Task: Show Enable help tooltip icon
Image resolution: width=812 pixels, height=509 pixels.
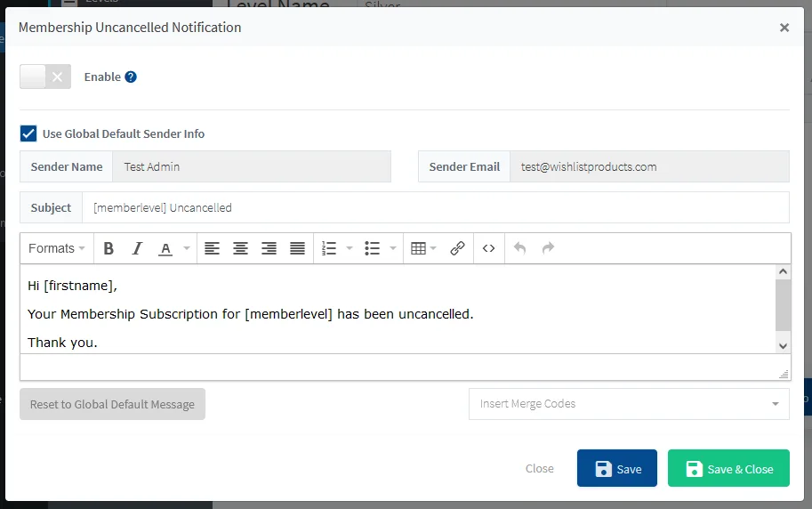Action: [131, 77]
